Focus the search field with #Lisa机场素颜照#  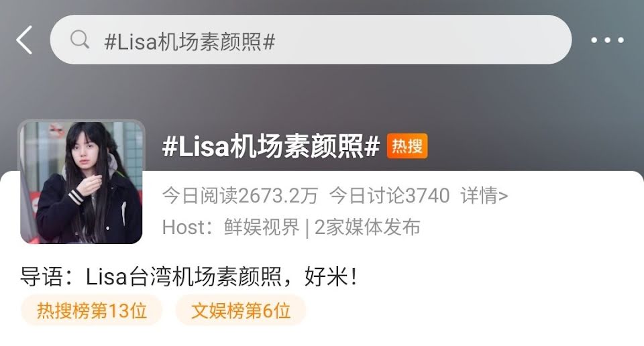(311, 40)
